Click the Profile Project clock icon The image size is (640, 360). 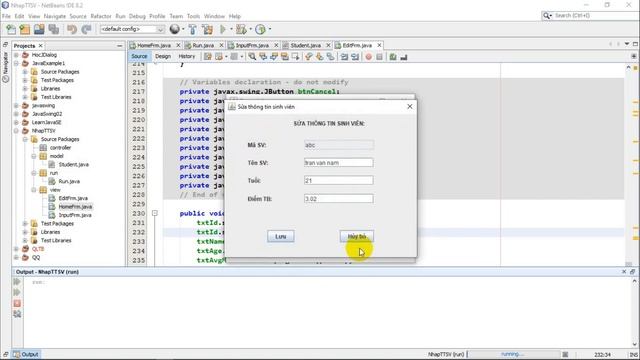pos(260,29)
